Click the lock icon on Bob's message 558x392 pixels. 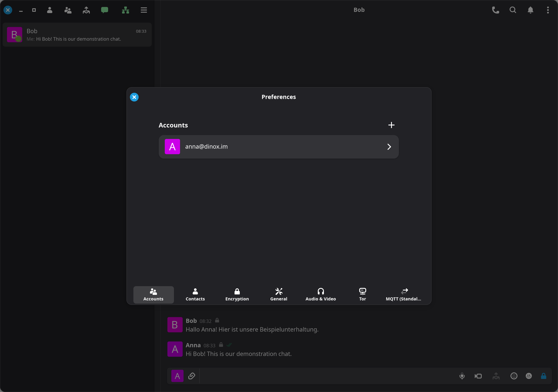tap(217, 321)
